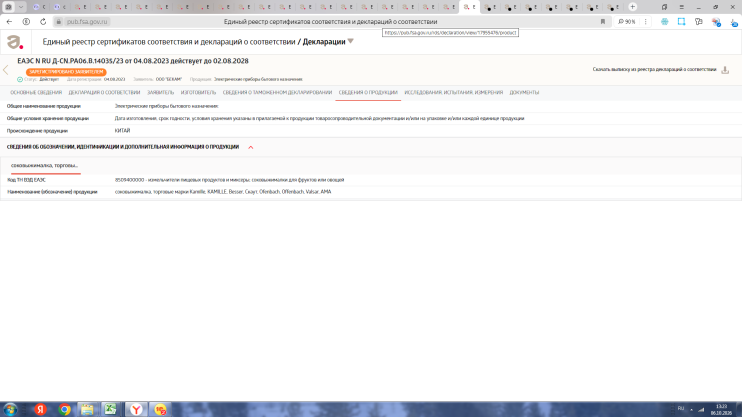
Task: Click the Электрические приборы бытового назначения value
Action: click(x=166, y=106)
